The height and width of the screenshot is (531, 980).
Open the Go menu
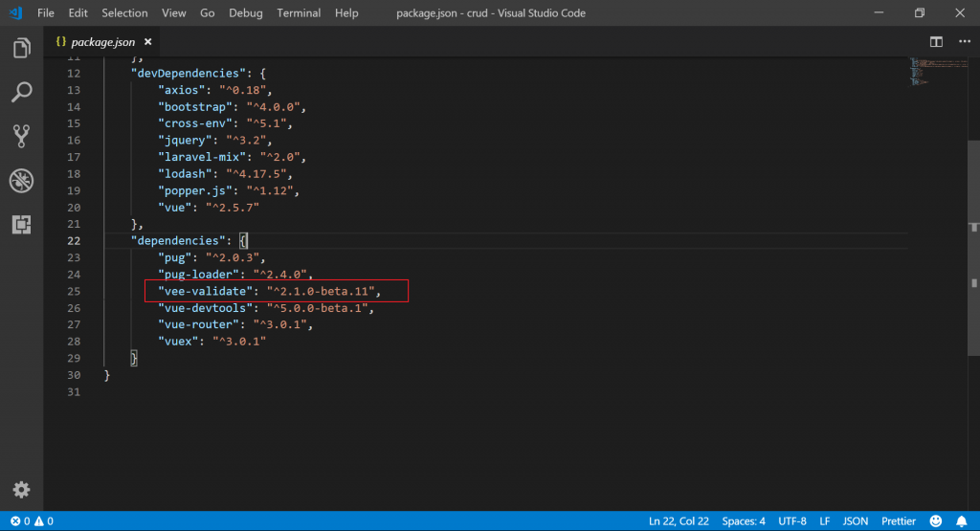click(207, 12)
